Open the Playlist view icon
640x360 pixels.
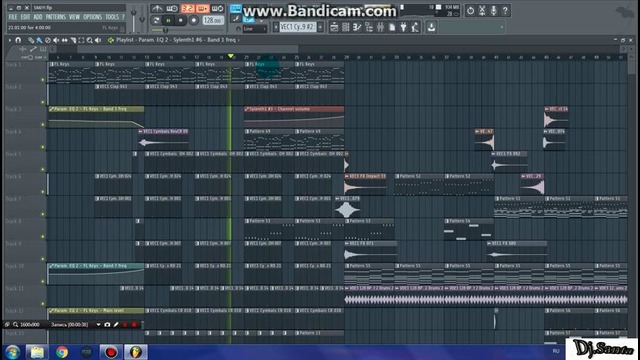pos(334,27)
